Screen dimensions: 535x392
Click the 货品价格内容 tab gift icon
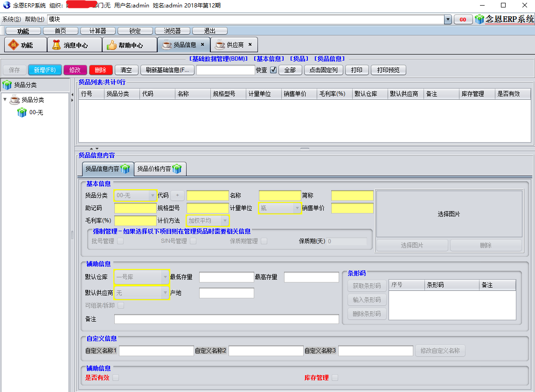[x=177, y=169]
